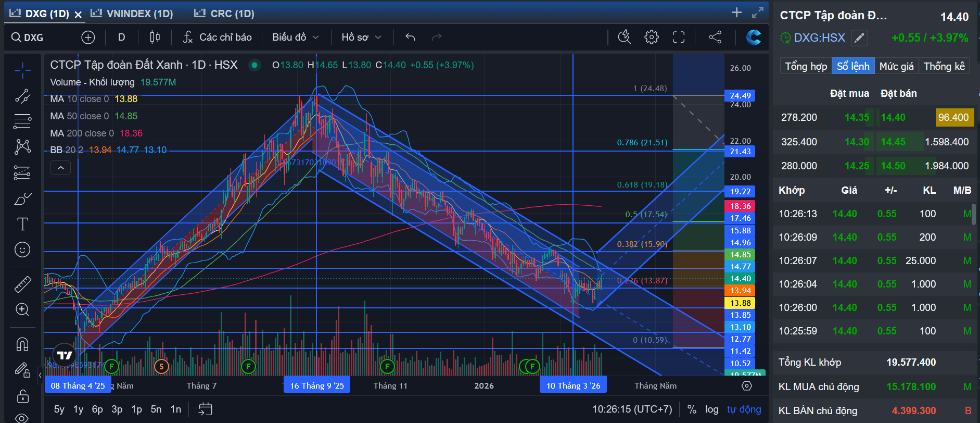Set chart range to 3p
The width and height of the screenshot is (980, 423).
(117, 409)
